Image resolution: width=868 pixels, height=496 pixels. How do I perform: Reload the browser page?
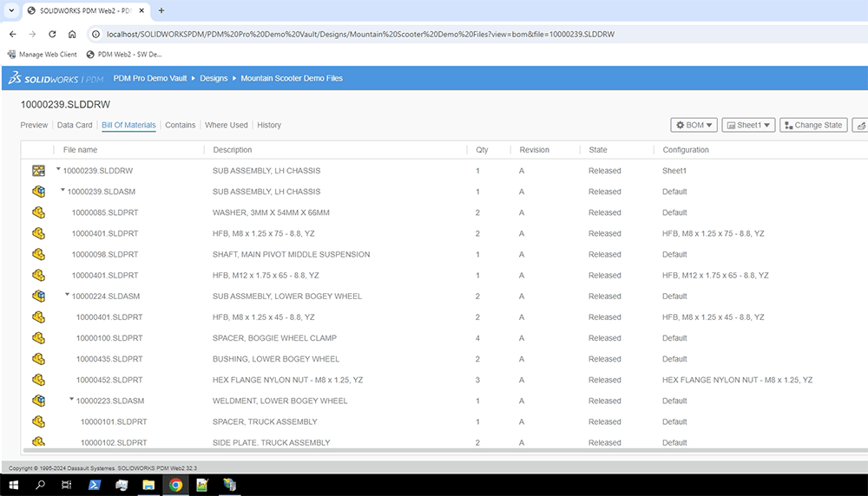coord(52,35)
